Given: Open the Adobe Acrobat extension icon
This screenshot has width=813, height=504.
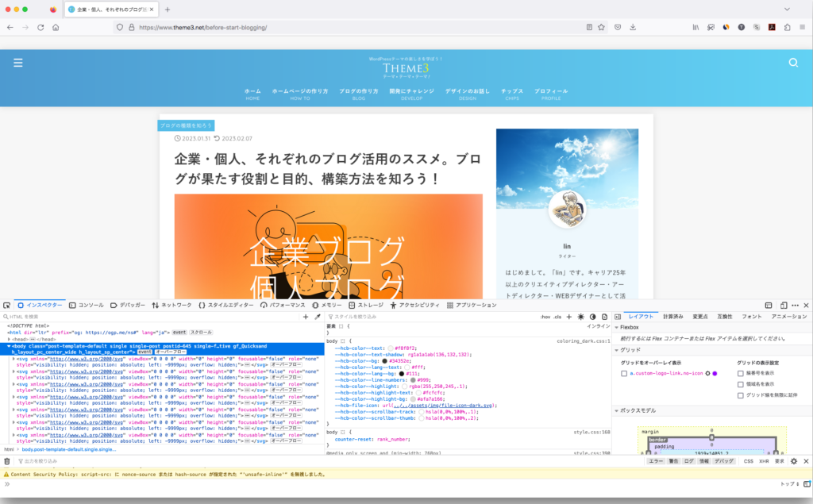Looking at the screenshot, I should click(x=772, y=28).
